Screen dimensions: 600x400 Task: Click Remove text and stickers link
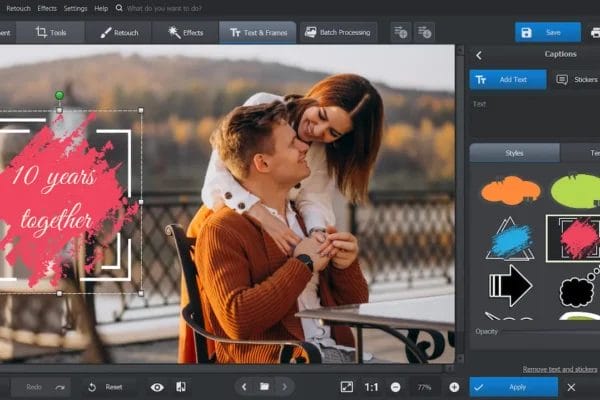559,369
